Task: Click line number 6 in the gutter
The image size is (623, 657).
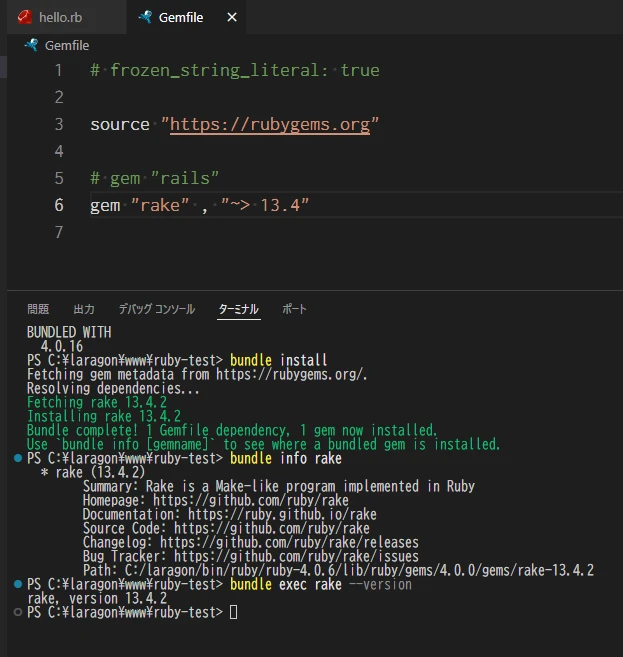Action: (59, 205)
